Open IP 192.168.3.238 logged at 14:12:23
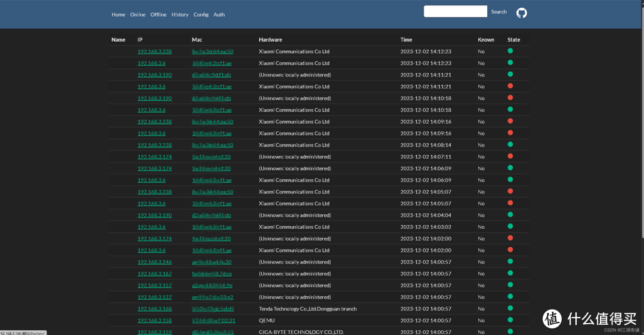This screenshot has width=644, height=335. (154, 51)
